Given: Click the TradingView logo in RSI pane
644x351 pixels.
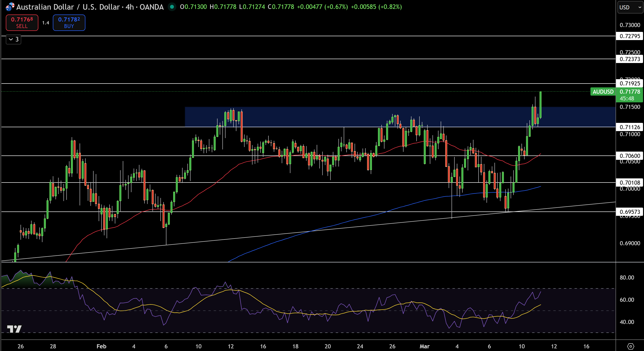Looking at the screenshot, I should (x=14, y=329).
